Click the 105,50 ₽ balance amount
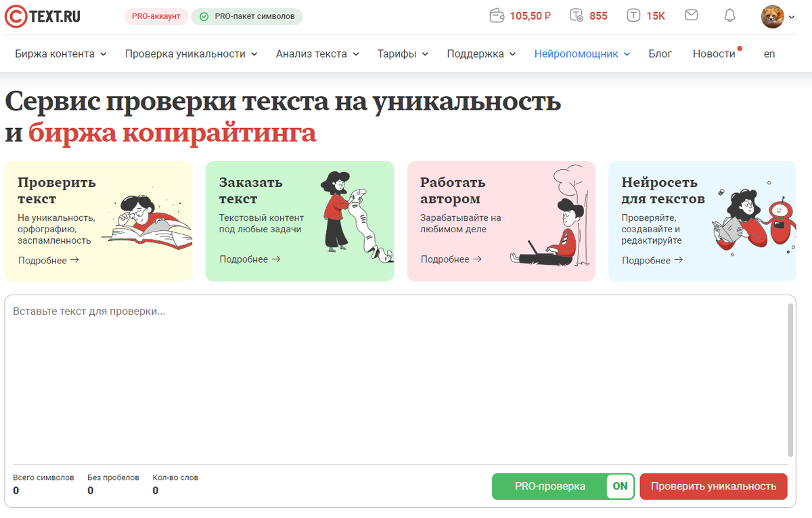 [x=530, y=16]
